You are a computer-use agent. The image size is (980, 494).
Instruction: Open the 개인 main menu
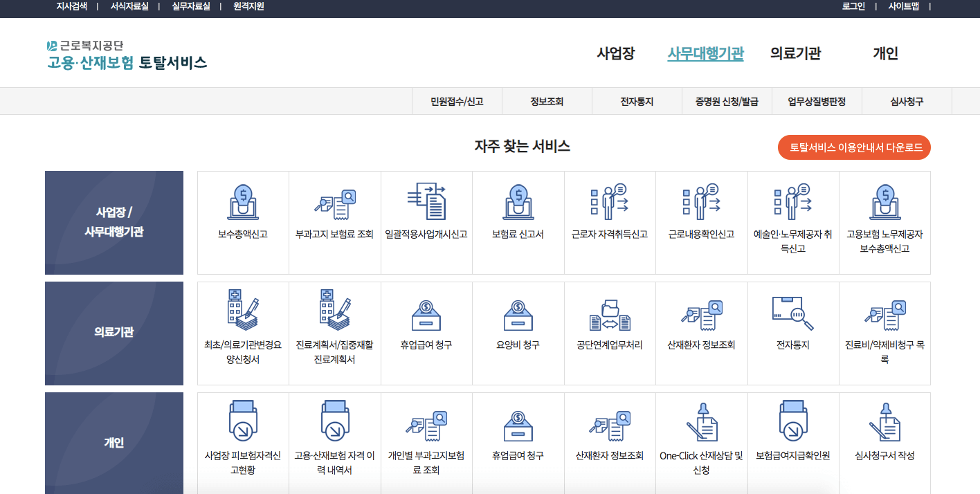pos(885,53)
